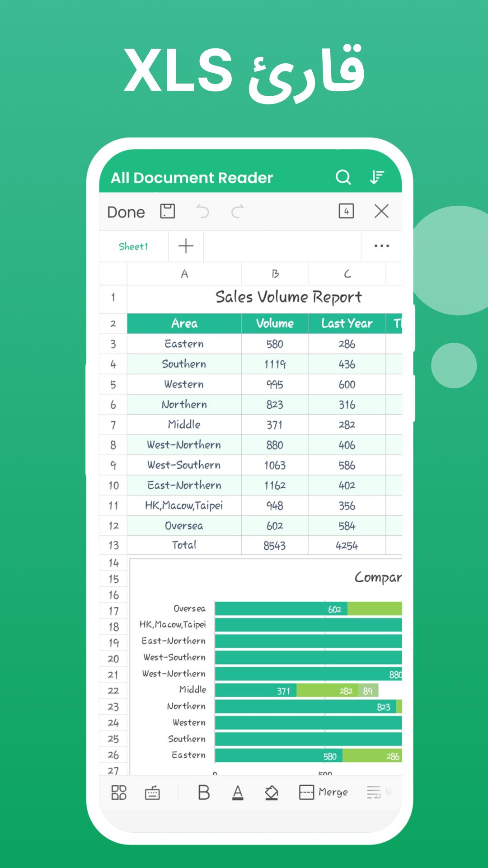488x868 pixels.
Task: Select cell with volume 995
Action: click(275, 384)
